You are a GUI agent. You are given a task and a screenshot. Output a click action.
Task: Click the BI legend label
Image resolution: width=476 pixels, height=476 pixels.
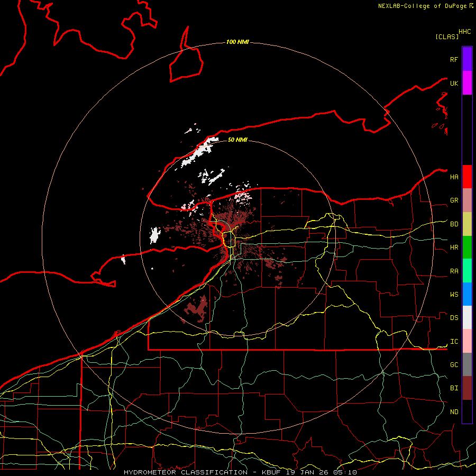point(454,388)
